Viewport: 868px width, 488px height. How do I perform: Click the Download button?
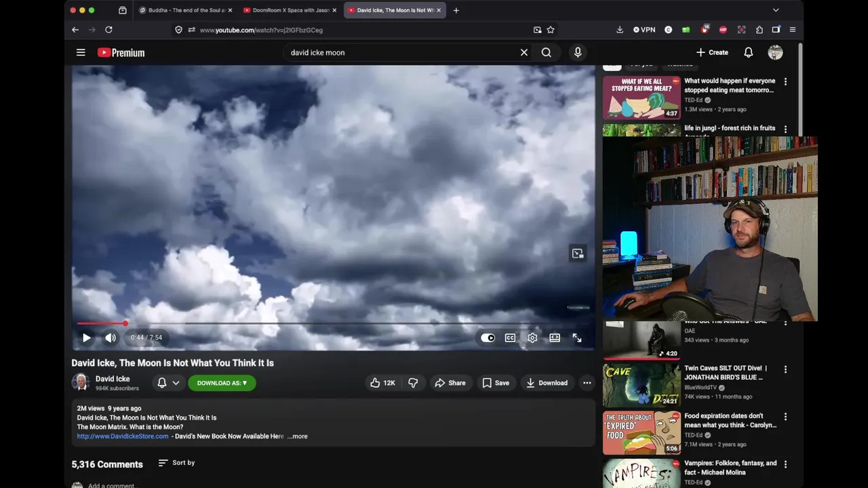[x=547, y=383]
